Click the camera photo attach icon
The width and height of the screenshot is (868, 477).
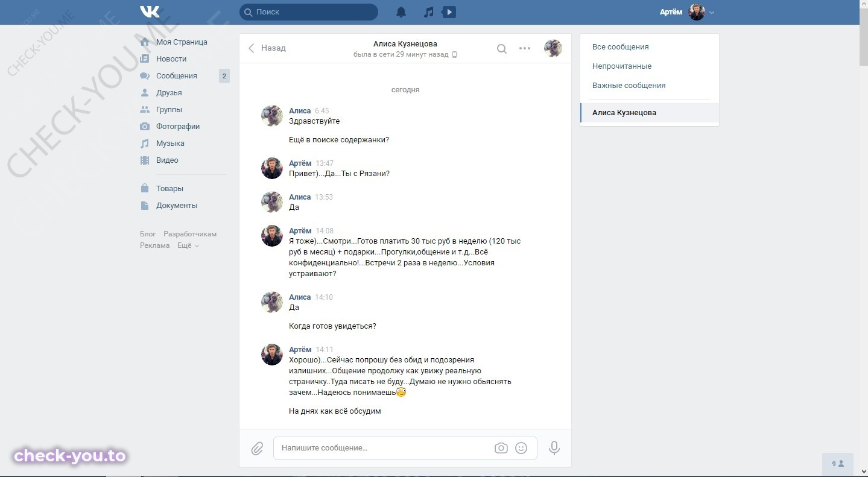501,448
